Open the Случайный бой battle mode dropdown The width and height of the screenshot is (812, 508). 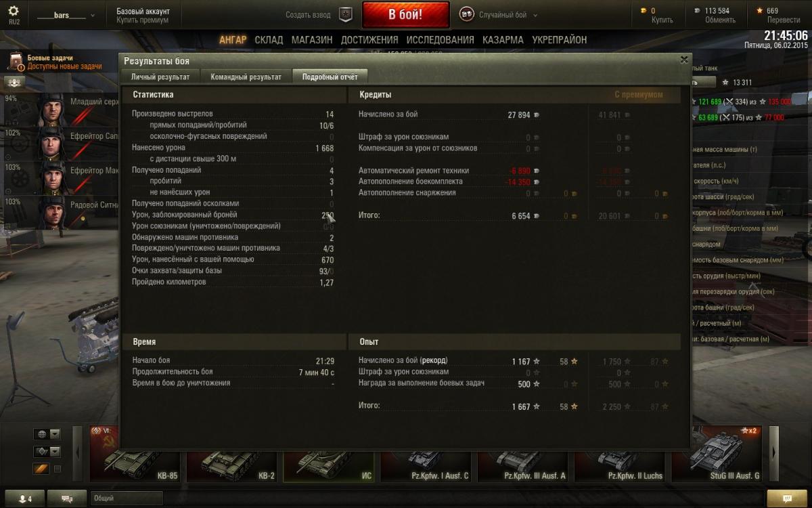499,14
